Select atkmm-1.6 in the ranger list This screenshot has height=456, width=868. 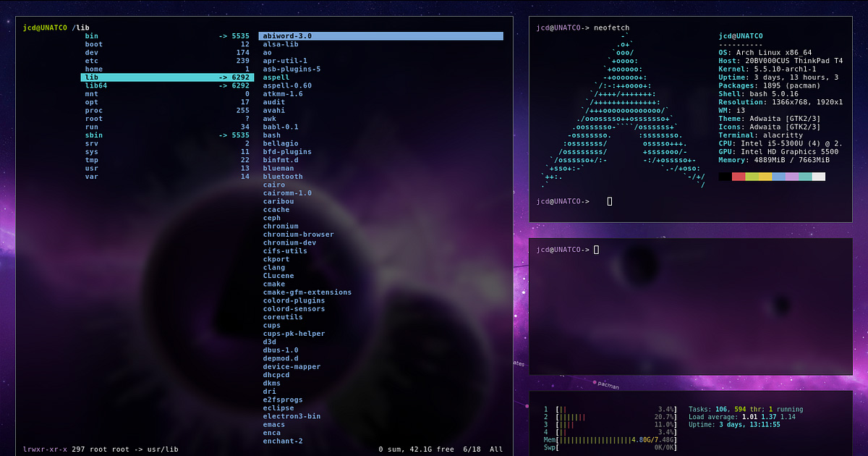point(283,94)
